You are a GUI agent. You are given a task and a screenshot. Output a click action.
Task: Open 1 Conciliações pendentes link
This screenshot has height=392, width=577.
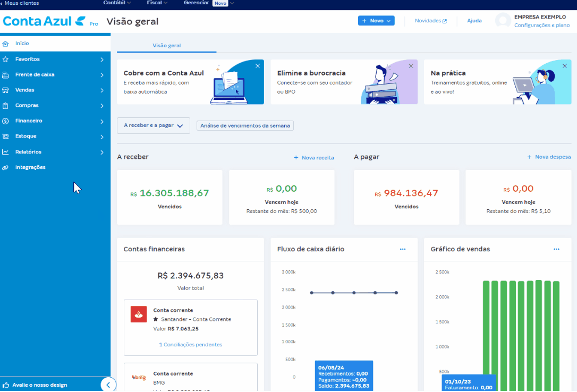tap(191, 345)
